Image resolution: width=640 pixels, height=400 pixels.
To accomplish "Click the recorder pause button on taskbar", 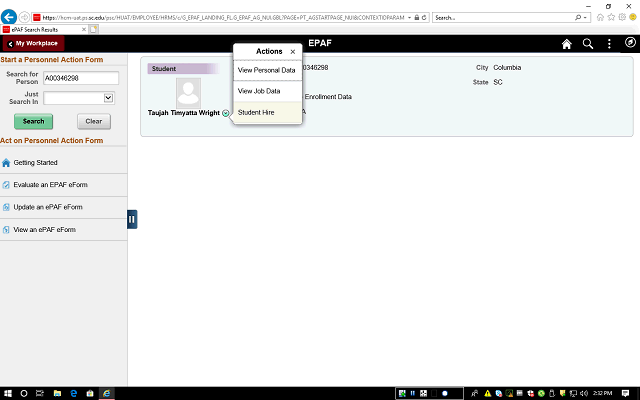I will click(x=413, y=393).
